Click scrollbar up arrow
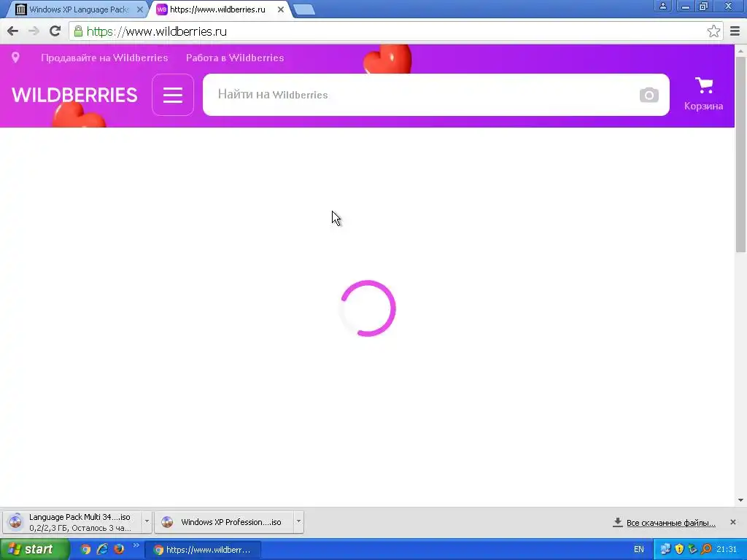Viewport: 747px width, 560px height. (740, 50)
